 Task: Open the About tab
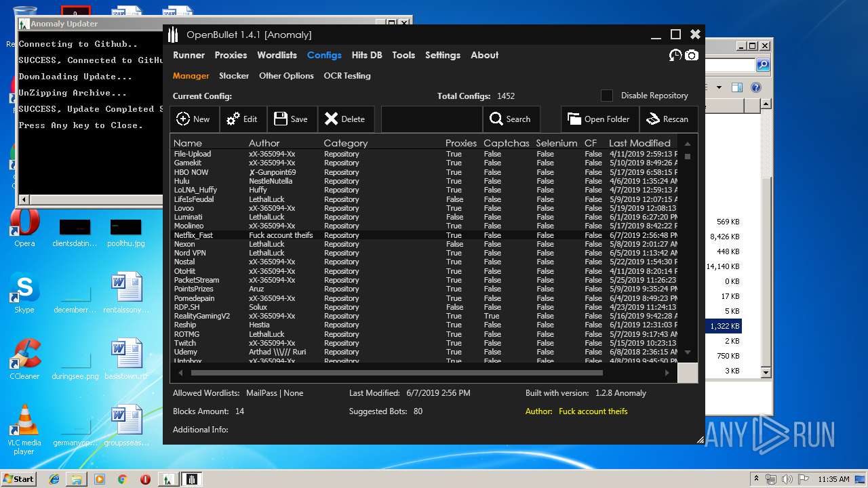pos(485,55)
